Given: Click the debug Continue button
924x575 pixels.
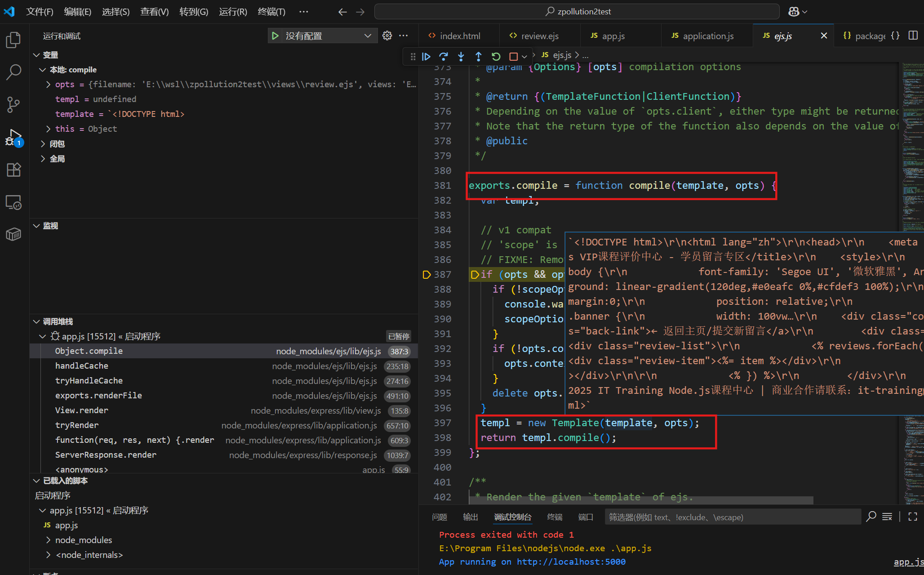Looking at the screenshot, I should (426, 57).
